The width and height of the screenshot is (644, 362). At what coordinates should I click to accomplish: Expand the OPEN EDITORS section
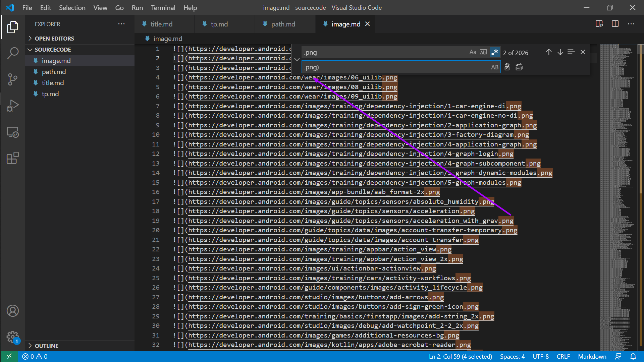54,39
